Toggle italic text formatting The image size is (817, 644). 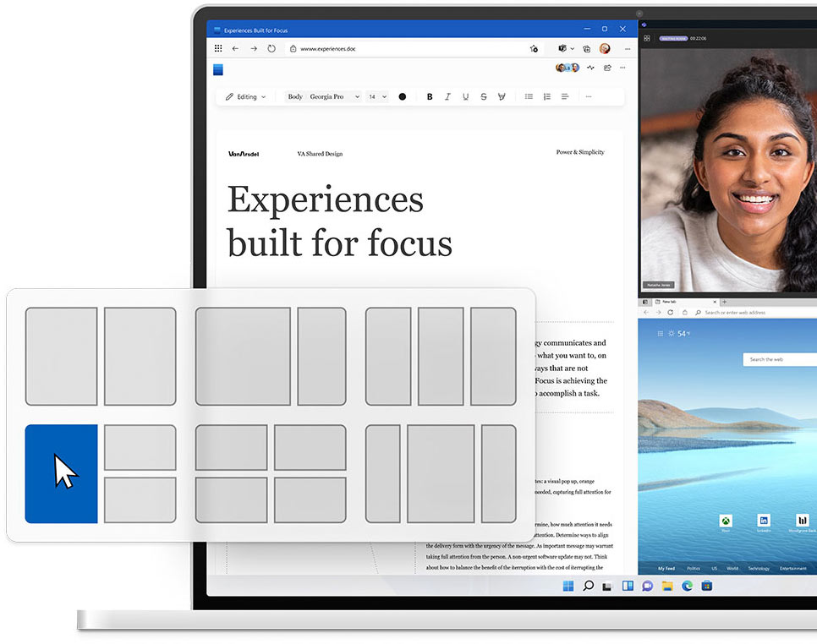tap(447, 97)
